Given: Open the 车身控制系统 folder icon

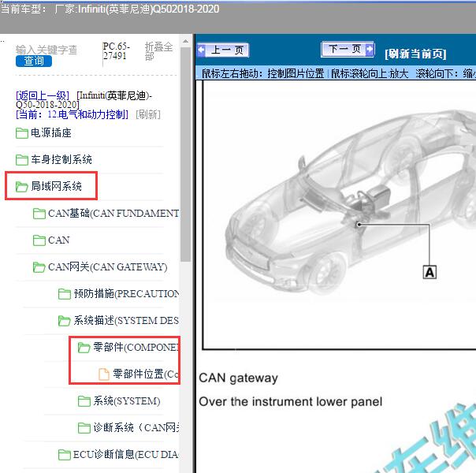Looking at the screenshot, I should (x=22, y=160).
